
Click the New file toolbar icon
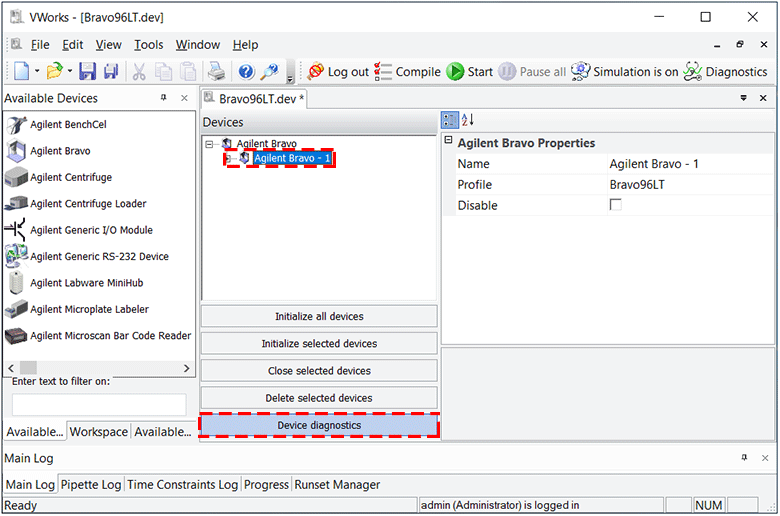21,71
